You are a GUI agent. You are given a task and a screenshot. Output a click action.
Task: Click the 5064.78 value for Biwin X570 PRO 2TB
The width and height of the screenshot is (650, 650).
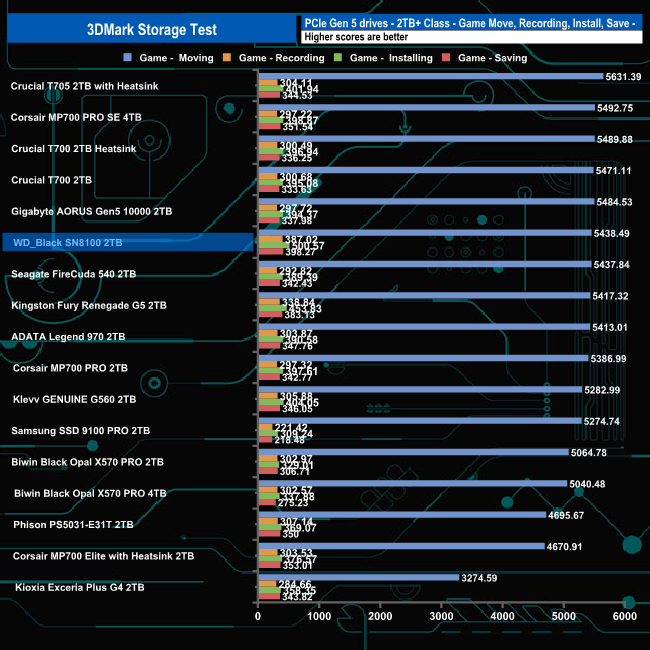point(589,453)
